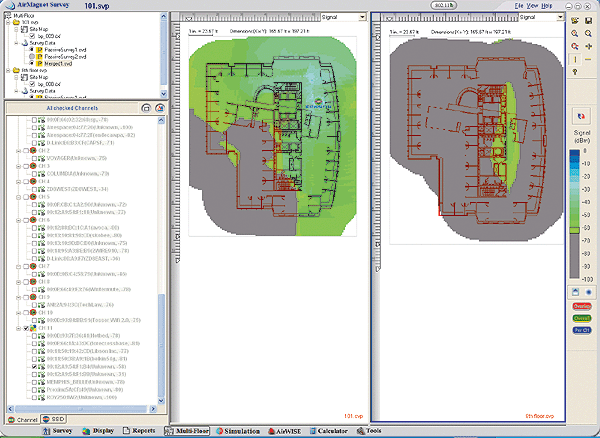The width and height of the screenshot is (600, 438).
Task: Toggle the CH 2 channel checkbox
Action: 26,151
